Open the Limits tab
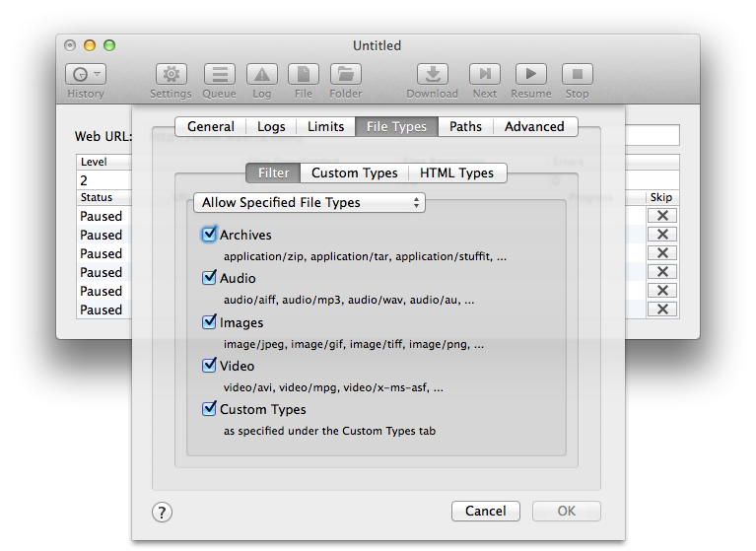The image size is (756, 551). tap(325, 127)
